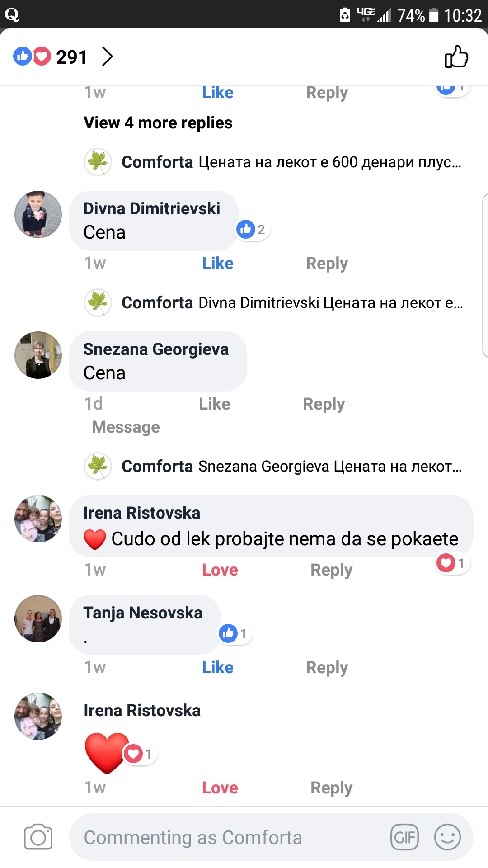Expand "View 4 more replies"
488x868 pixels.
tap(158, 123)
